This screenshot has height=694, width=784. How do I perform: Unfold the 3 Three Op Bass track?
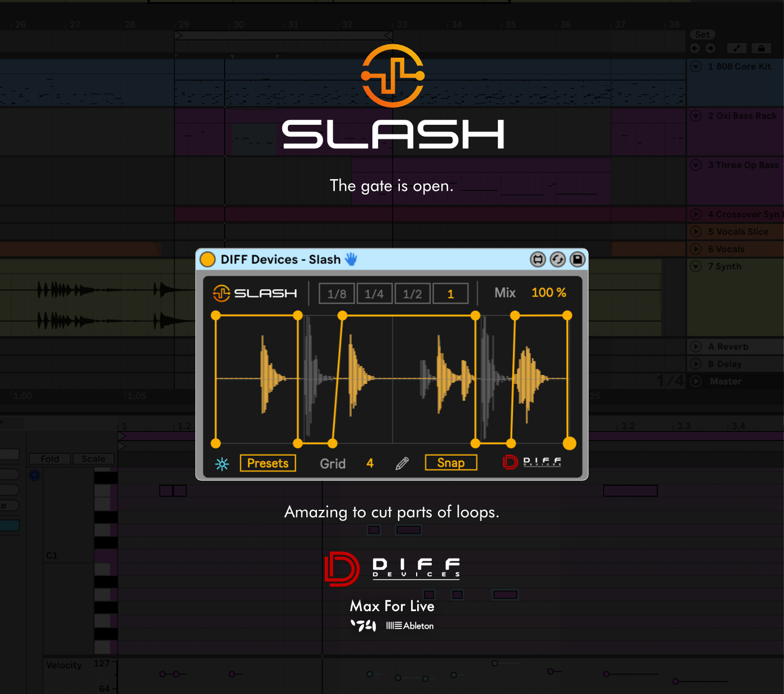pyautogui.click(x=696, y=165)
